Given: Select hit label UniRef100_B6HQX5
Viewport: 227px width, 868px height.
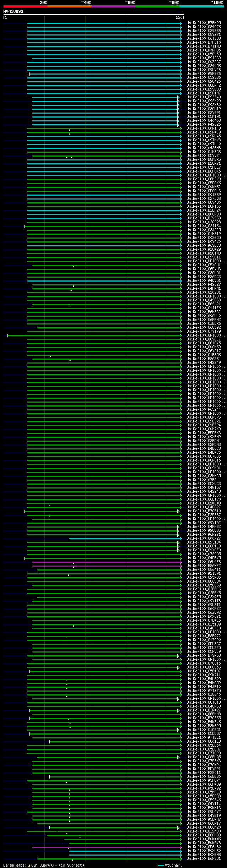Looking at the screenshot, I should tap(204, 171).
